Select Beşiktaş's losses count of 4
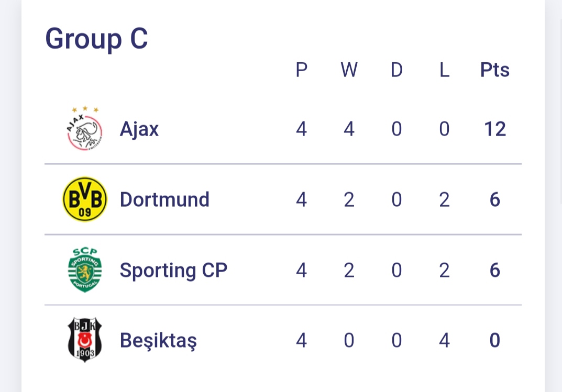The image size is (562, 392). [444, 340]
